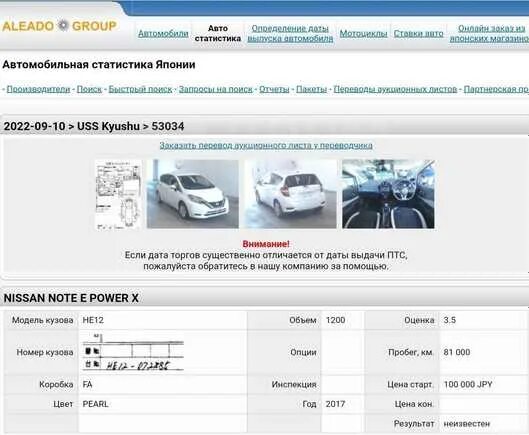
Task: Click the Производители link
Action: point(38,89)
